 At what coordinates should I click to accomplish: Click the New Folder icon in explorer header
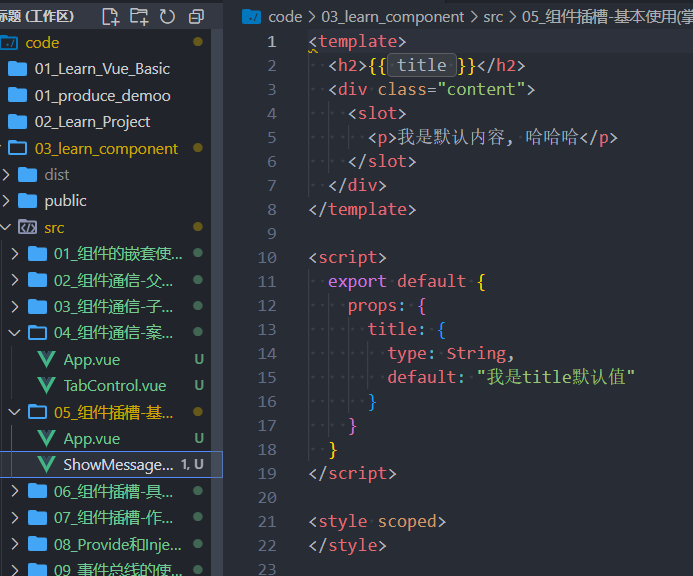point(139,17)
